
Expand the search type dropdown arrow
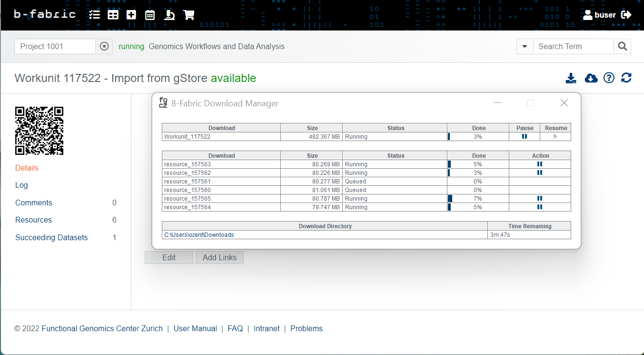pyautogui.click(x=525, y=47)
